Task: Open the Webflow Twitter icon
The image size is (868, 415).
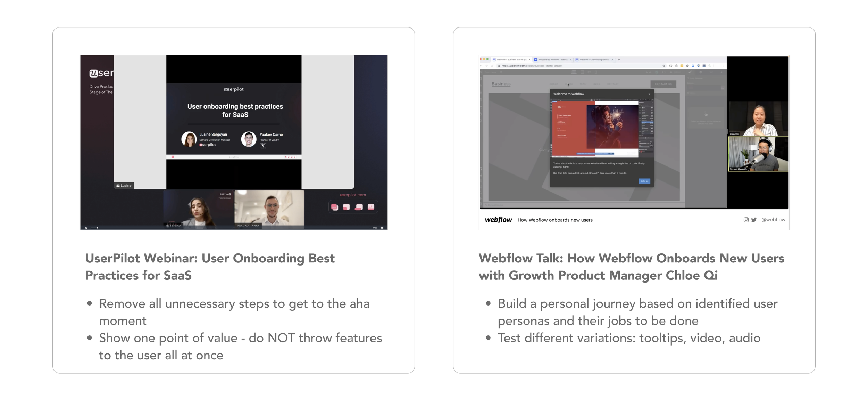Action: pyautogui.click(x=754, y=220)
